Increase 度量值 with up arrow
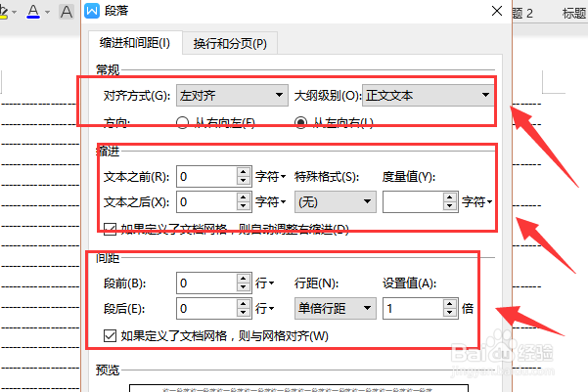 (450, 197)
